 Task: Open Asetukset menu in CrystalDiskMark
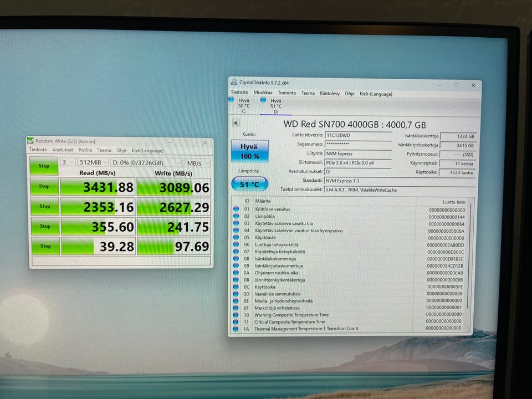tap(63, 150)
